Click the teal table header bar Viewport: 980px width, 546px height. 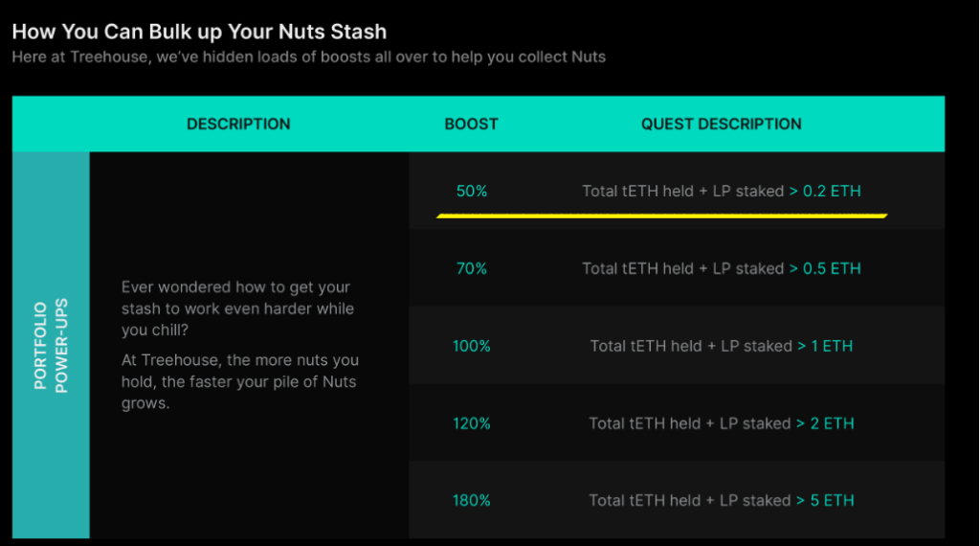[479, 124]
